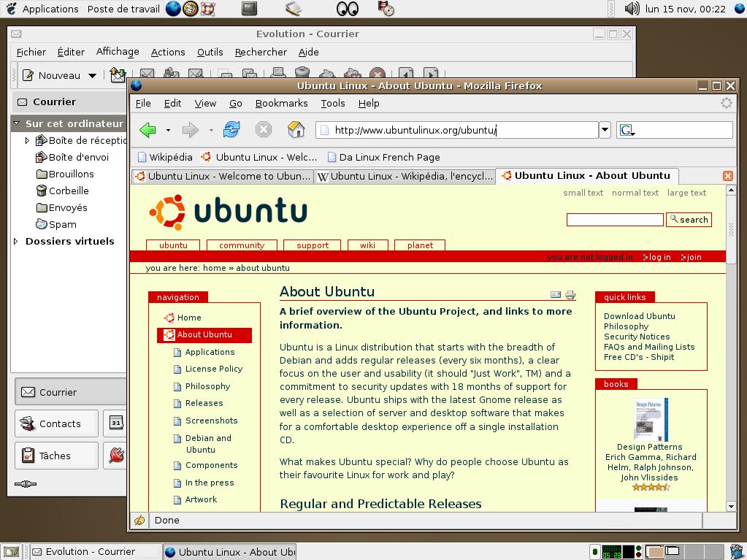The width and height of the screenshot is (747, 560).
Task: Expand 'Dossiers virtuels' tree node
Action: 16,242
